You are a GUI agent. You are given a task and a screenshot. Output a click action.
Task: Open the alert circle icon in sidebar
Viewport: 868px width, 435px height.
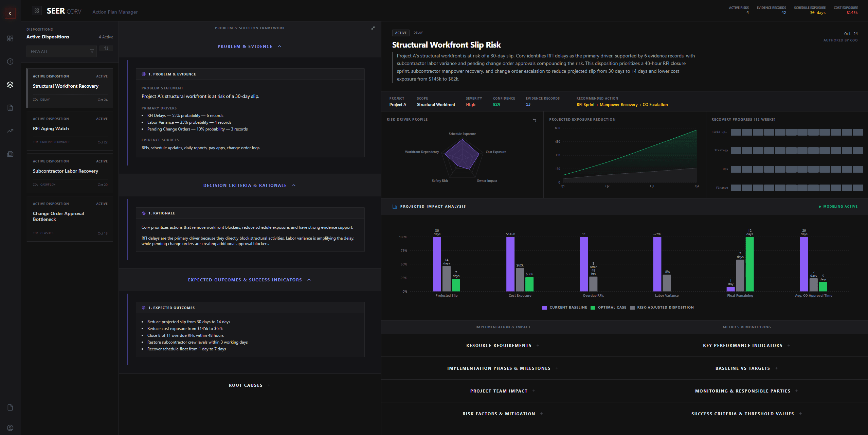10,62
